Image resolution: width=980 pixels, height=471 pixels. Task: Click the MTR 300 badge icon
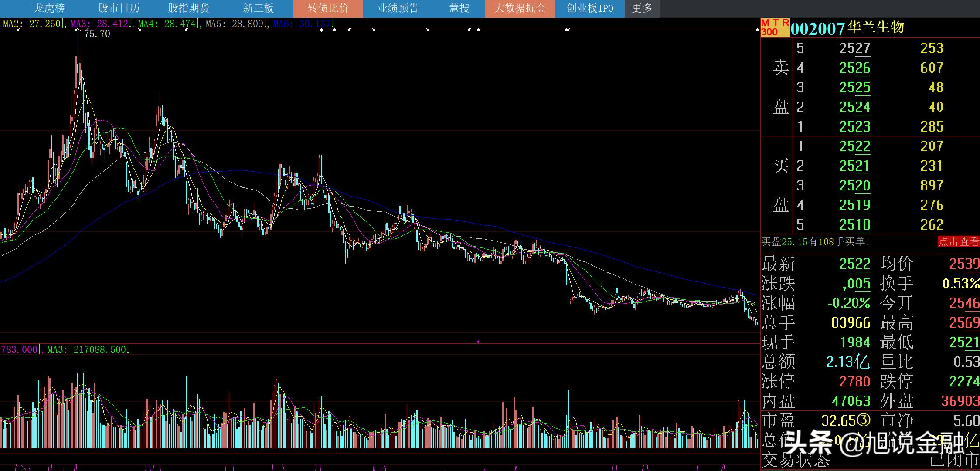click(775, 27)
